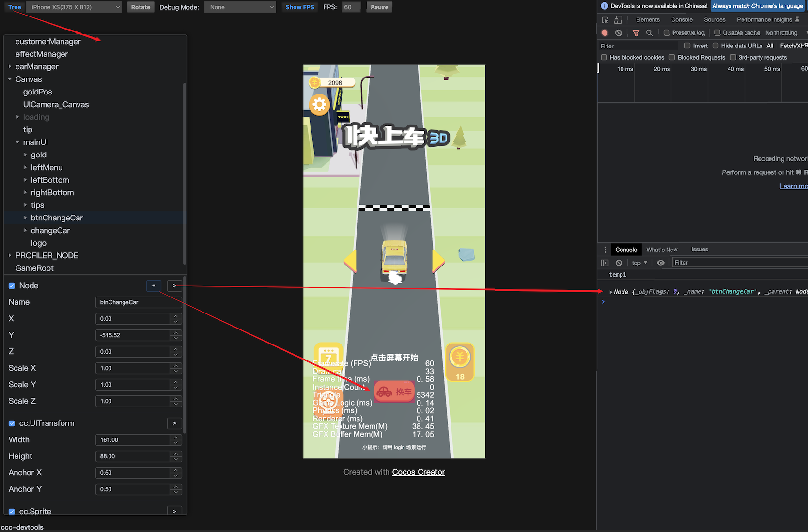Screen dimensions: 808x532
Task: Open the in-game settings gear icon
Action: pyautogui.click(x=320, y=105)
